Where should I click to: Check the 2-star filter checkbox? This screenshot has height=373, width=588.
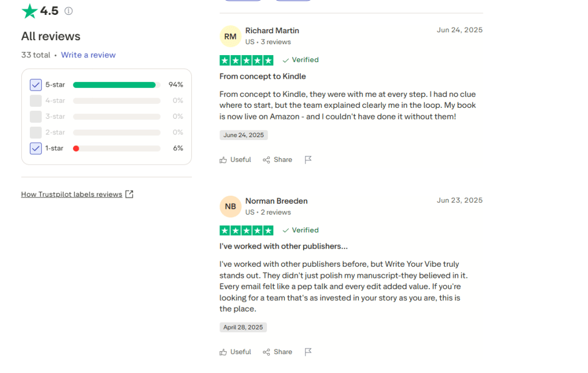(36, 133)
